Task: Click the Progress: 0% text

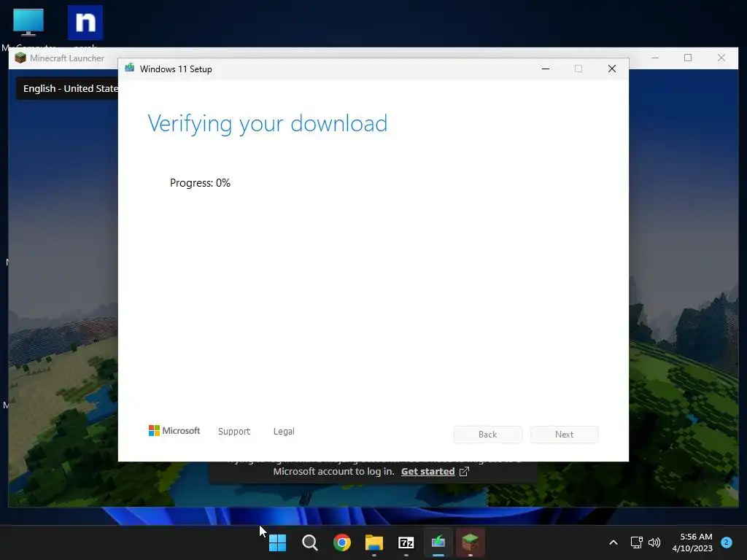Action: pyautogui.click(x=200, y=183)
